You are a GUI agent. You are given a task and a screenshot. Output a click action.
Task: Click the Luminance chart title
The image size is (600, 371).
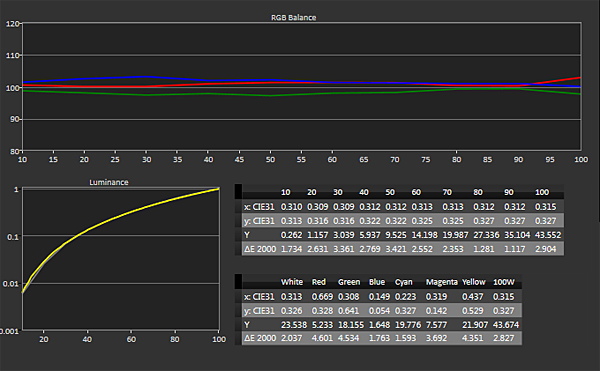pos(109,182)
